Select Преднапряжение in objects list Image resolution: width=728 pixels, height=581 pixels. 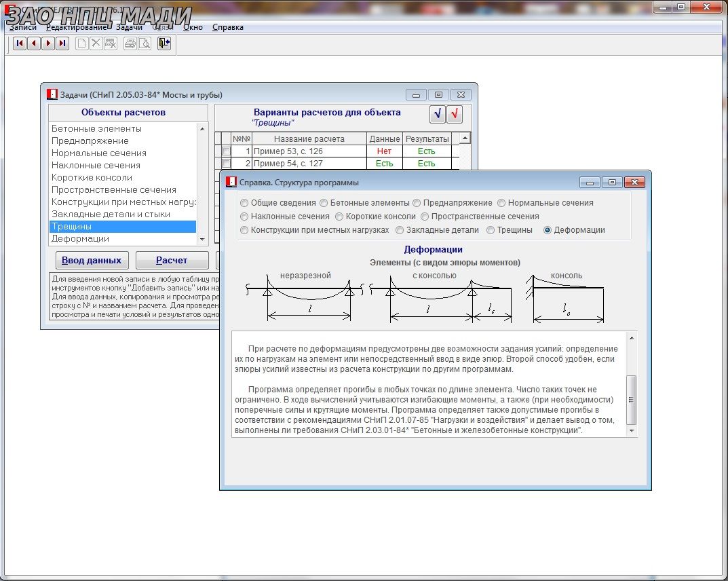[x=123, y=140]
